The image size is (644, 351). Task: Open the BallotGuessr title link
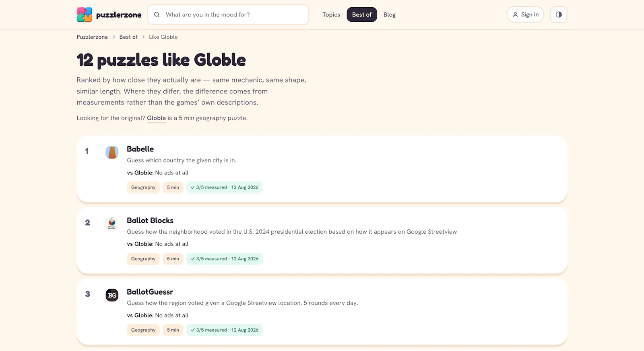[150, 292]
